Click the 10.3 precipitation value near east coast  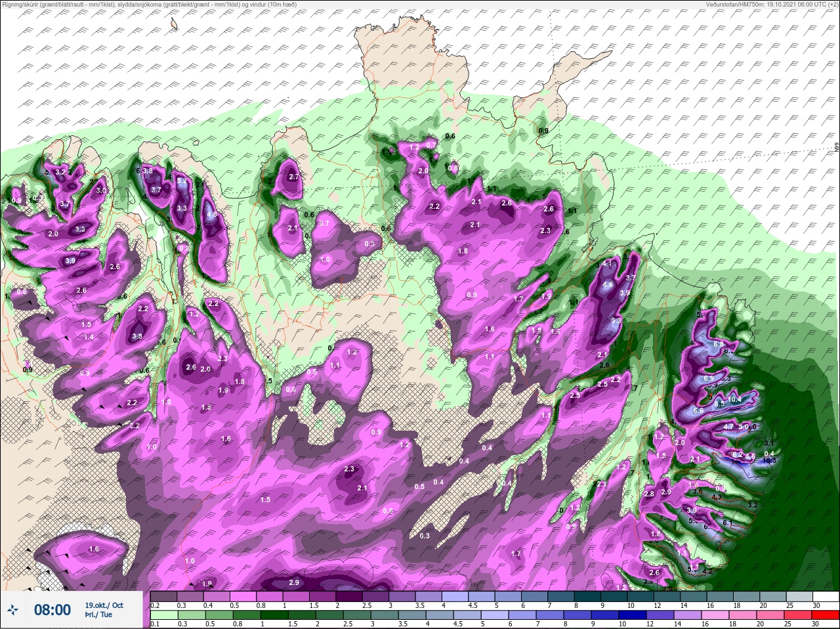(769, 460)
